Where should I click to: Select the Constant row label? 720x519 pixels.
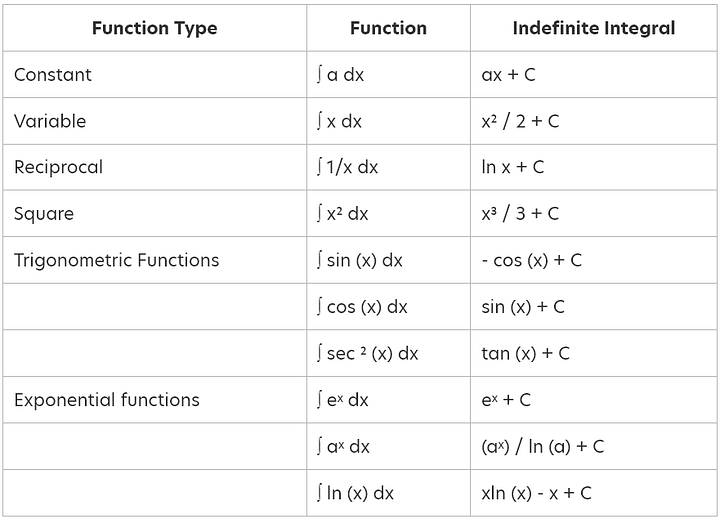click(53, 74)
